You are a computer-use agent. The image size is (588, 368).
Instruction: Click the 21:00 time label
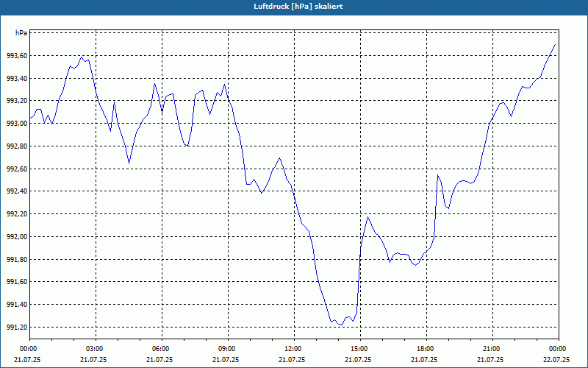(492, 349)
